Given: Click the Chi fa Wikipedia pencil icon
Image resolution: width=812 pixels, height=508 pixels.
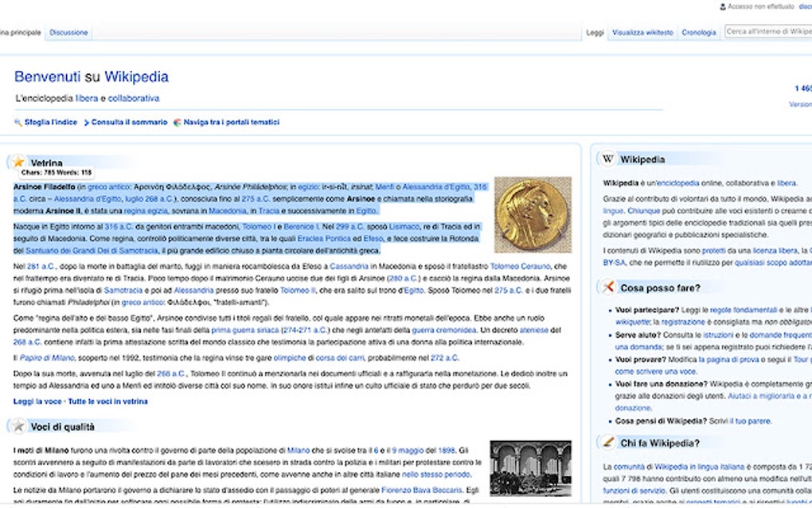Looking at the screenshot, I should pos(608,443).
